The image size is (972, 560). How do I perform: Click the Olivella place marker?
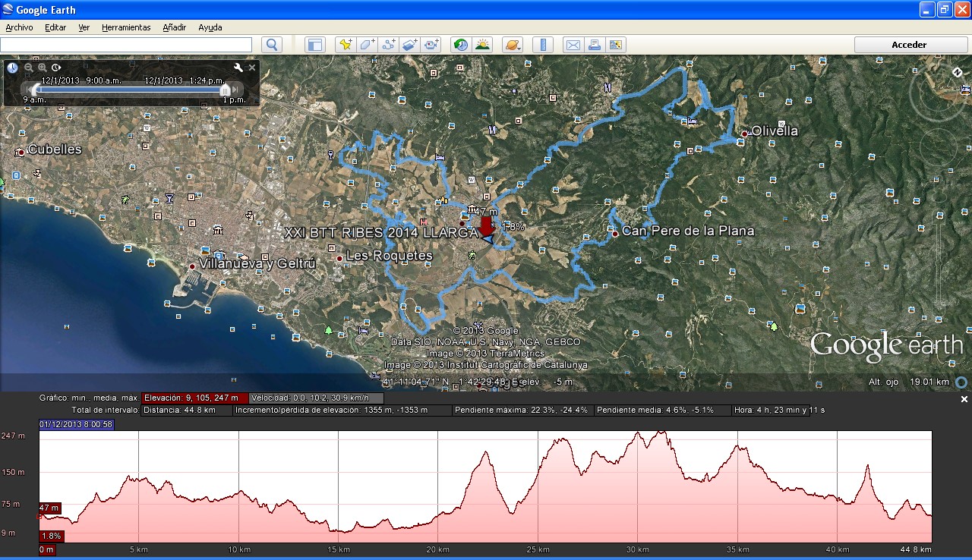pyautogui.click(x=744, y=134)
